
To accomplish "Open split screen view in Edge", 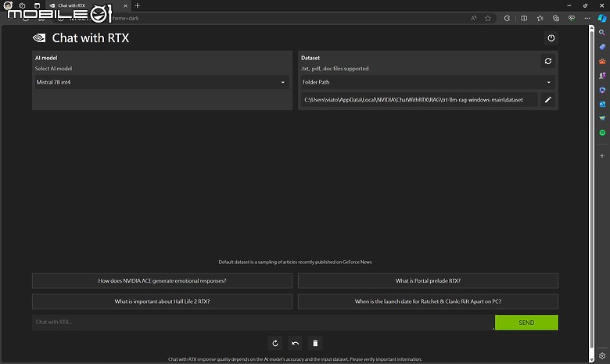I will (524, 18).
